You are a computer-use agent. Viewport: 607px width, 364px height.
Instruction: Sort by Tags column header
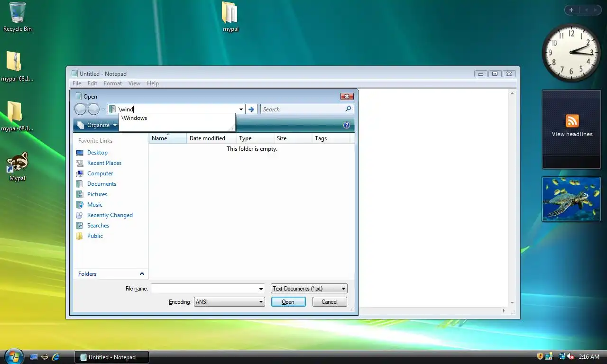[331, 138]
